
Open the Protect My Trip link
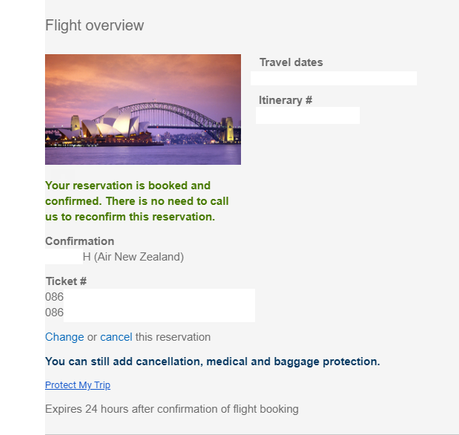pyautogui.click(x=78, y=385)
